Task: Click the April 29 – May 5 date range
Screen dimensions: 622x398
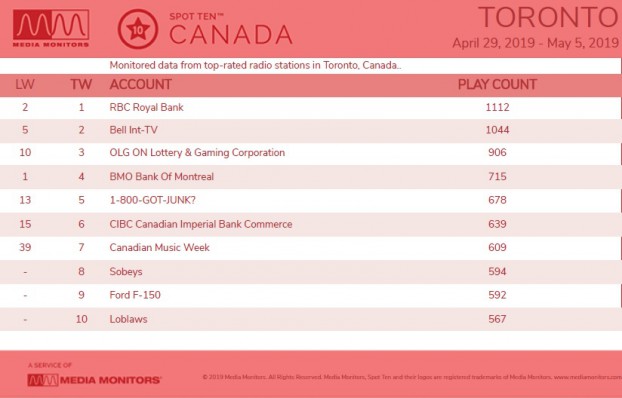Action: [536, 43]
